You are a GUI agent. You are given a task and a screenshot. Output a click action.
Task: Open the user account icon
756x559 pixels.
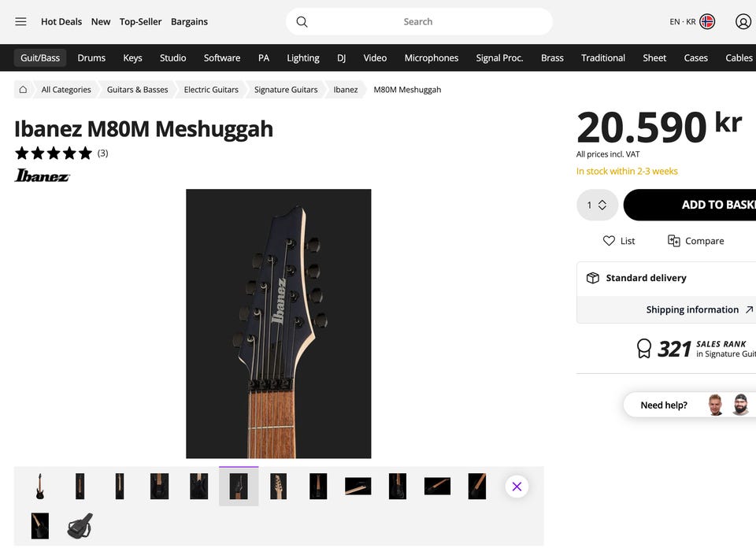click(743, 22)
